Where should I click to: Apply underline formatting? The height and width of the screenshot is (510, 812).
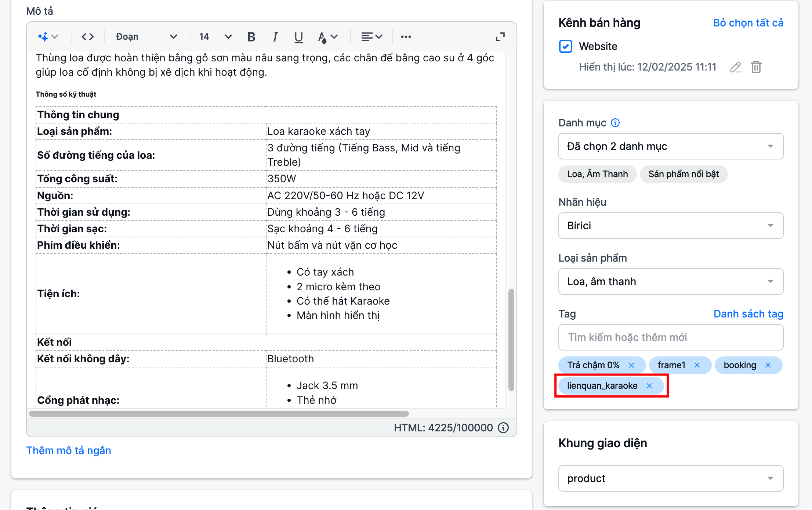point(298,37)
